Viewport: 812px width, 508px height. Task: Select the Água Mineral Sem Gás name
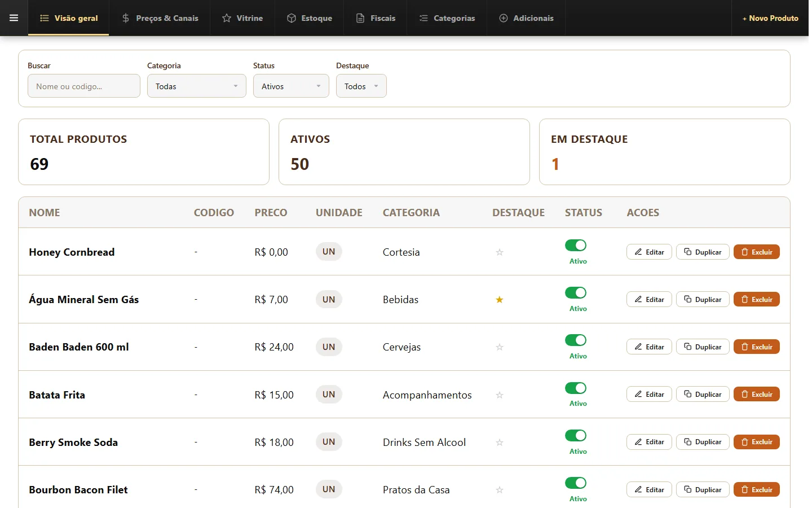(x=84, y=300)
